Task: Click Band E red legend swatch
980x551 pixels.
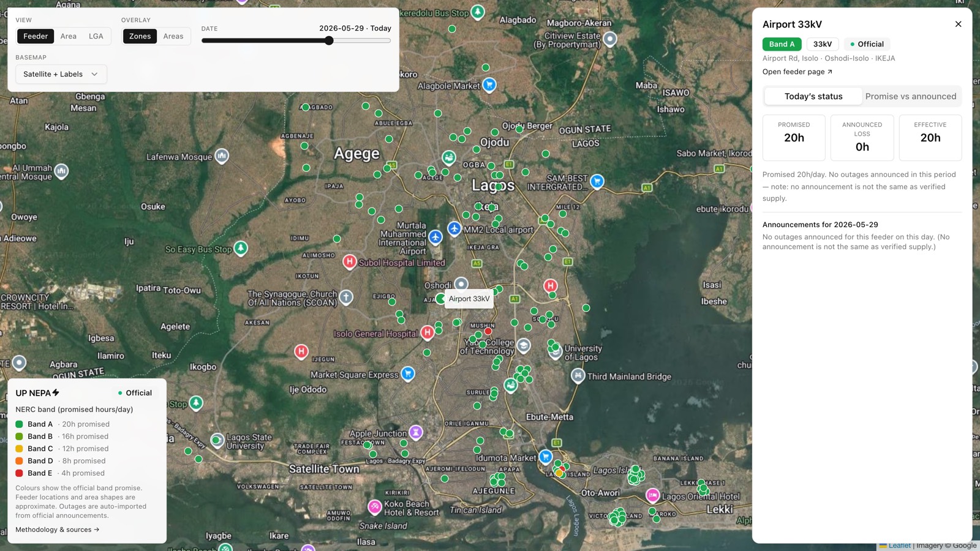Action: click(x=19, y=473)
